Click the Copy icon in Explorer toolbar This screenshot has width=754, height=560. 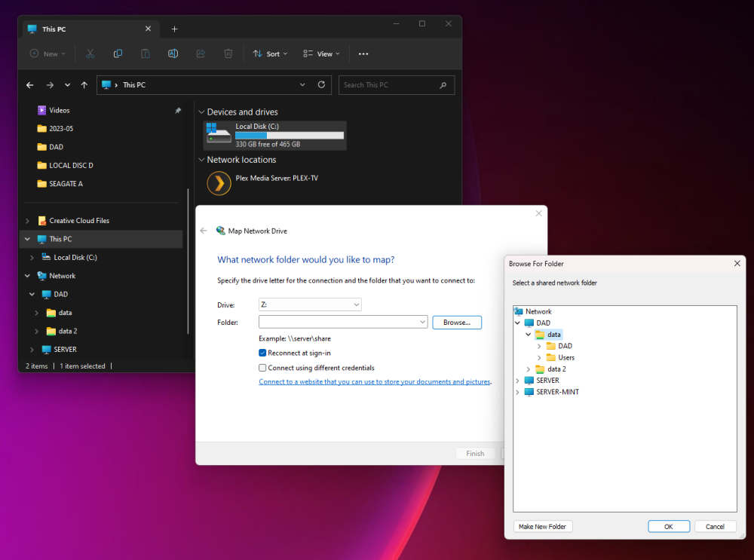[x=118, y=54]
